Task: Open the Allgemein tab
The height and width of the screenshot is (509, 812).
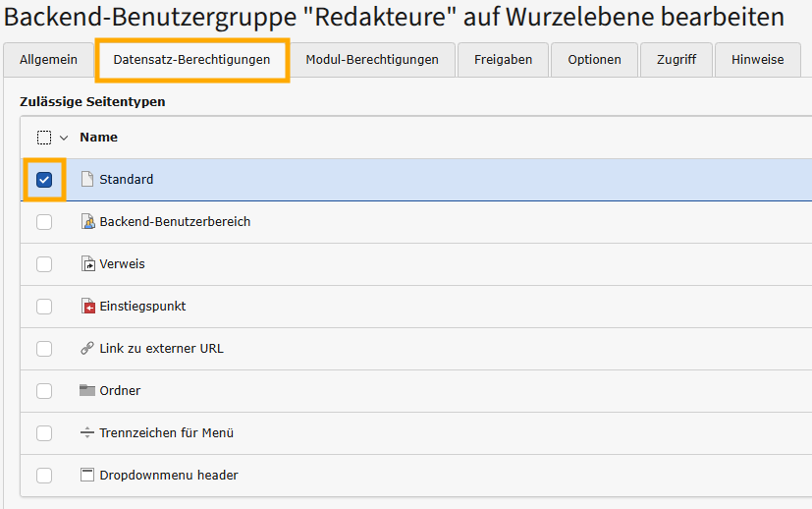Action: tap(48, 60)
